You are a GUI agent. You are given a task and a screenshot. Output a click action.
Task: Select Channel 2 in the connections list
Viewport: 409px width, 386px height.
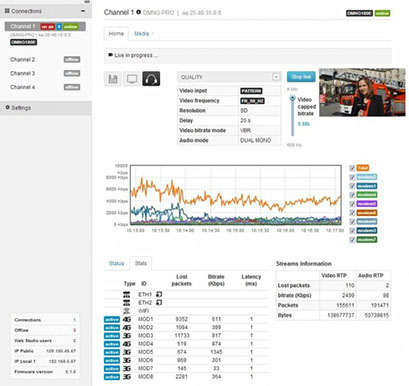tap(22, 60)
